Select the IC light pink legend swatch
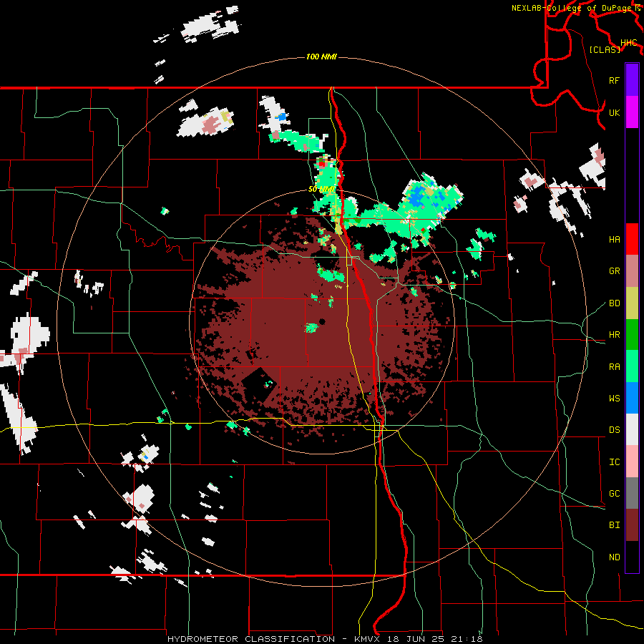Screen dimensions: 644x644 pyautogui.click(x=632, y=462)
